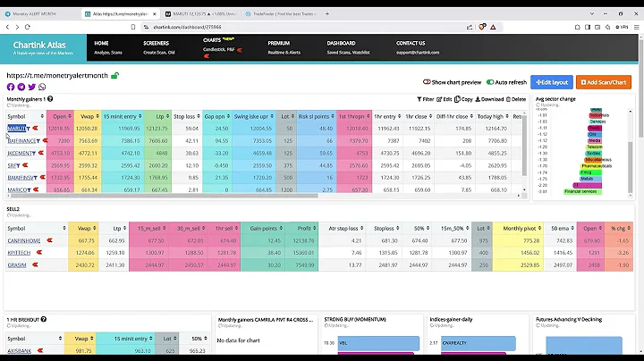Click Avg sector change vertical scrollbar

tap(631, 167)
